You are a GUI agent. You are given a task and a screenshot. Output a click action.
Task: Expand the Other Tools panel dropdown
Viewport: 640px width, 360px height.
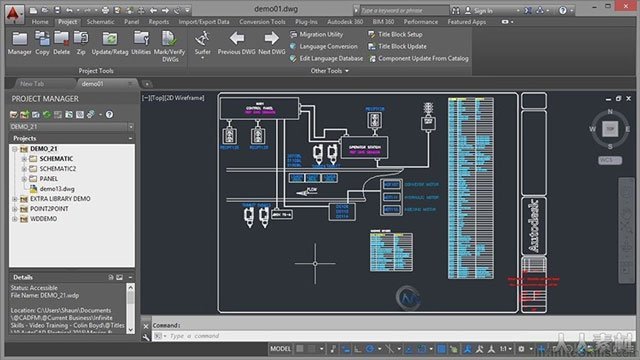tap(329, 71)
